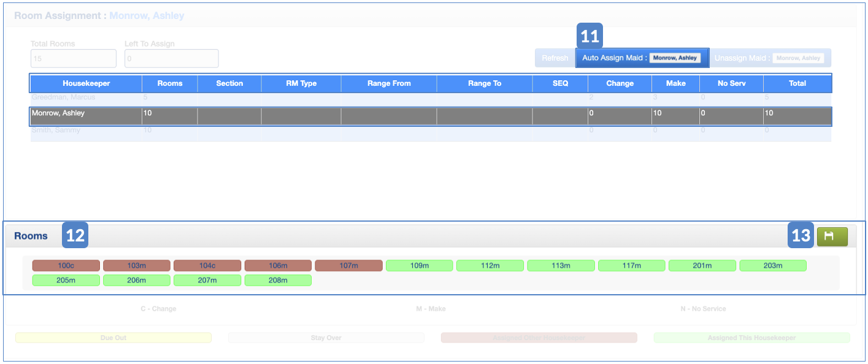
Task: Toggle room 100c assignment
Action: tap(66, 265)
